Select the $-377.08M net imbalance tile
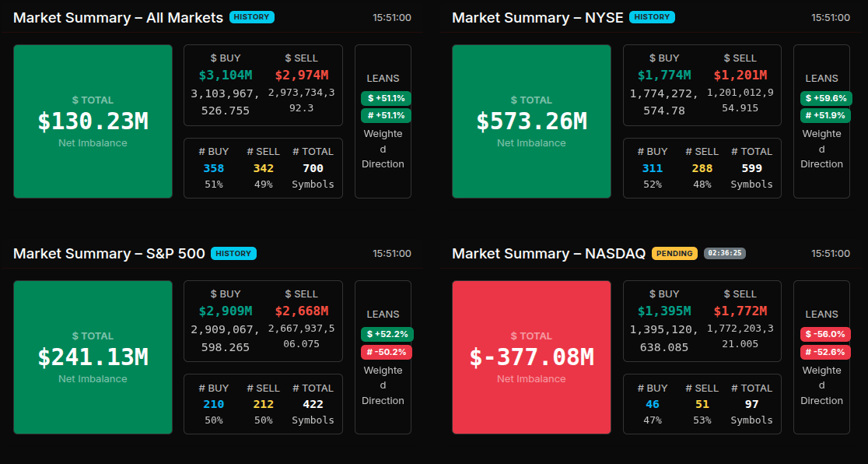The height and width of the screenshot is (464, 868). pyautogui.click(x=531, y=357)
